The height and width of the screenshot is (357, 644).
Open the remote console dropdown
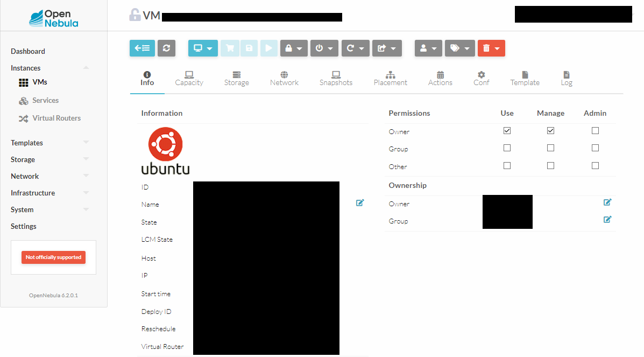[x=203, y=48]
